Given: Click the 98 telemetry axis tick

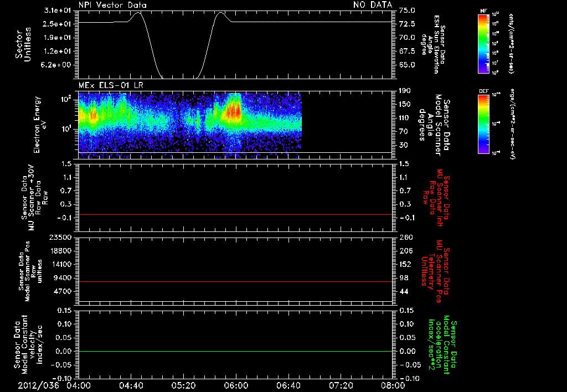Looking at the screenshot, I should [404, 278].
